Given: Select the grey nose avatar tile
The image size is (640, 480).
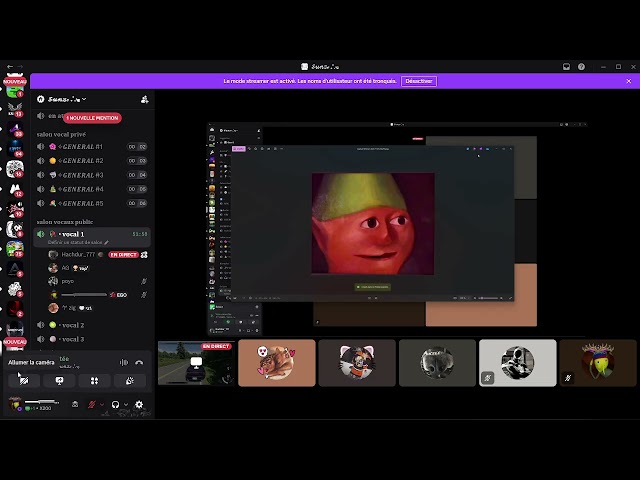Looking at the screenshot, I should pyautogui.click(x=437, y=363).
